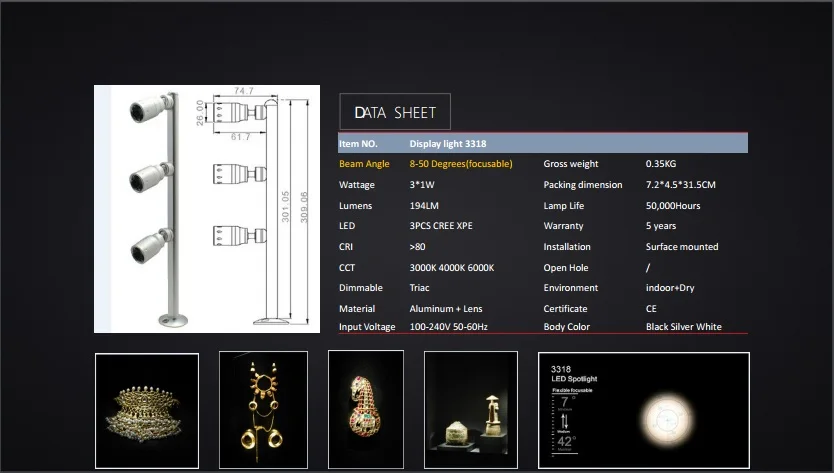Click the 'Installation' label

(566, 246)
